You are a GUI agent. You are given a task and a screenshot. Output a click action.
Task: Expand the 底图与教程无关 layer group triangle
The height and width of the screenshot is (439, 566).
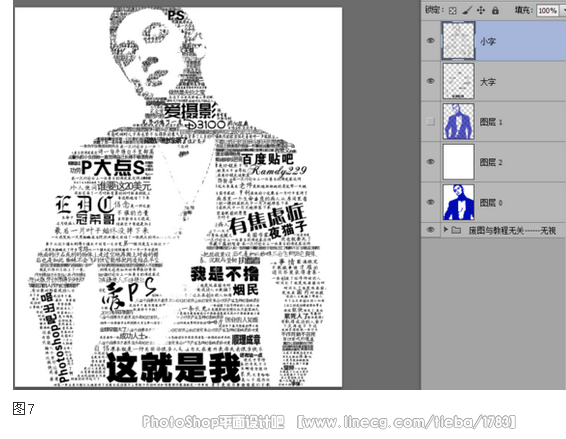coord(446,230)
